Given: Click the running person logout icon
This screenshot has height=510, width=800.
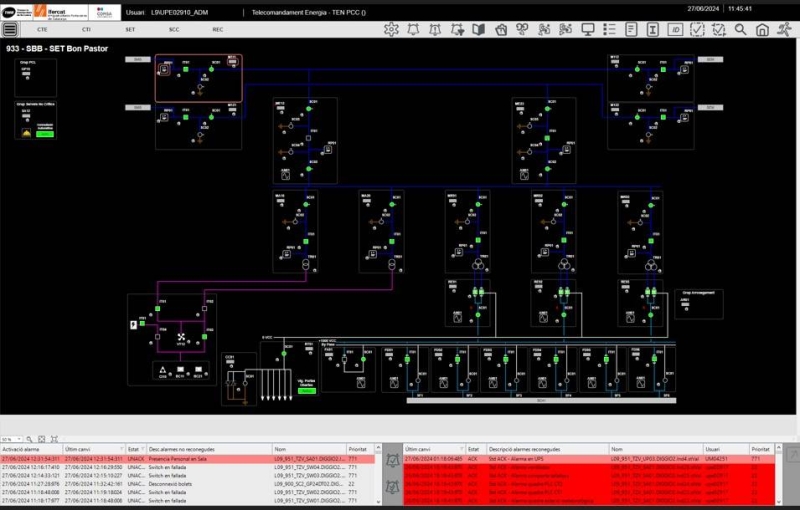Looking at the screenshot, I should point(784,30).
